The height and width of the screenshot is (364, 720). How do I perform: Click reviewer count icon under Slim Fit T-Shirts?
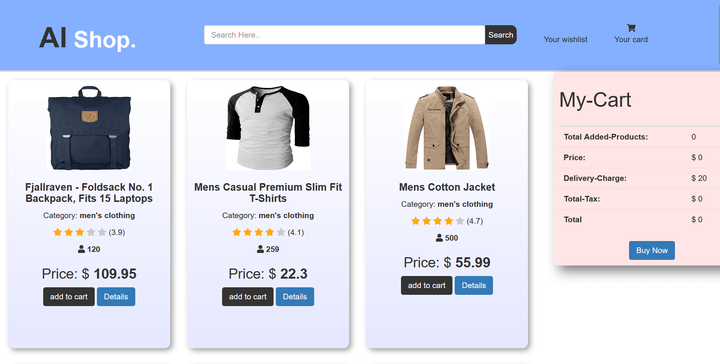260,249
